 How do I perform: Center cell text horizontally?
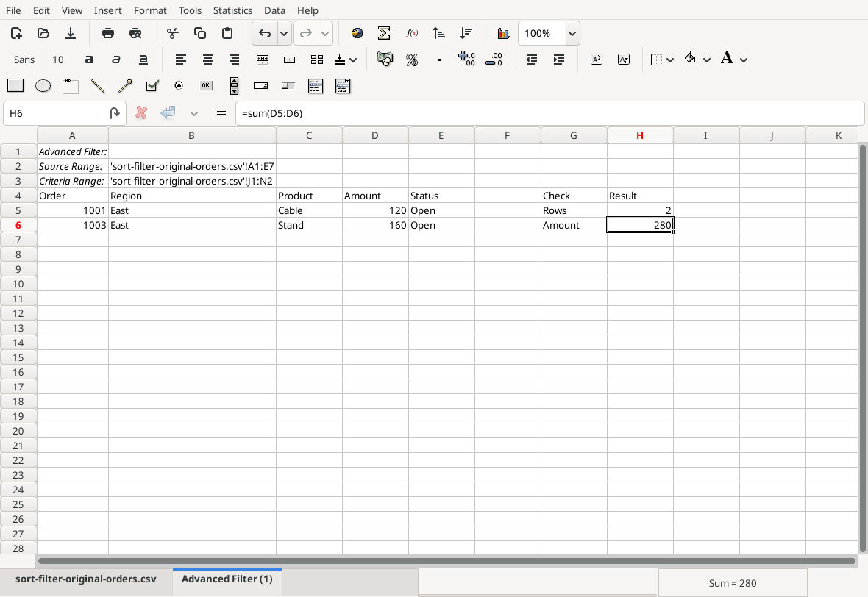click(x=207, y=60)
